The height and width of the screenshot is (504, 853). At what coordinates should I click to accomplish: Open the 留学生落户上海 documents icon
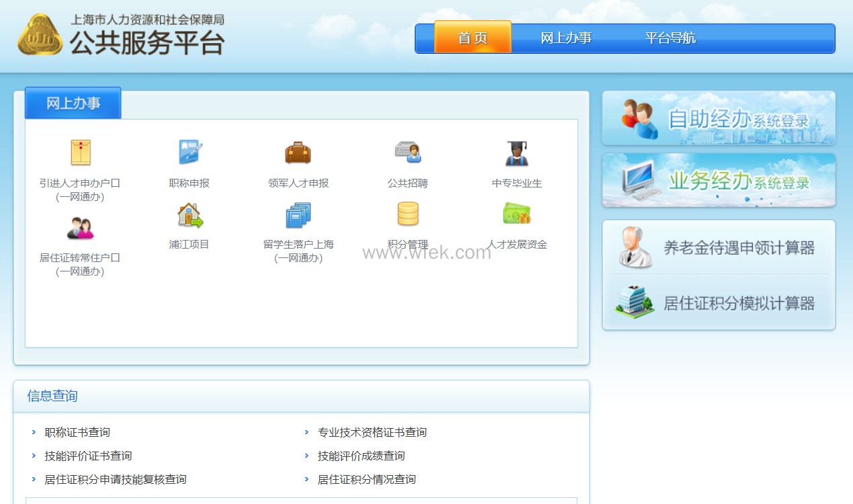point(298,215)
